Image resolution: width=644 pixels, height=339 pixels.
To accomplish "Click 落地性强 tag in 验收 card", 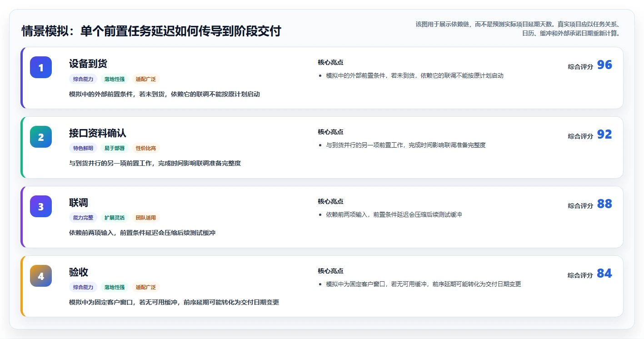I will pyautogui.click(x=115, y=287).
